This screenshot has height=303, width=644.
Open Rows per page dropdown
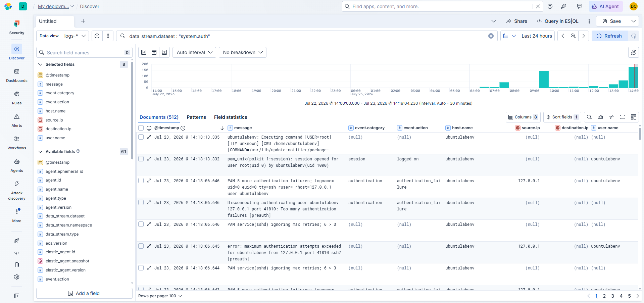pos(160,296)
